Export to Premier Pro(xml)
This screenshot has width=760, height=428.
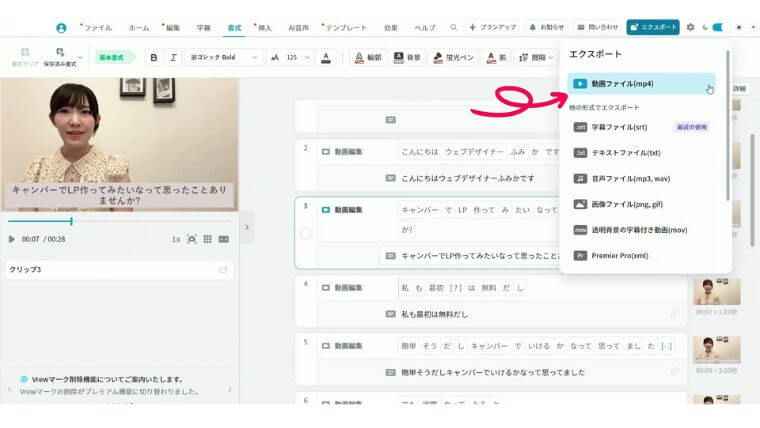click(x=641, y=255)
